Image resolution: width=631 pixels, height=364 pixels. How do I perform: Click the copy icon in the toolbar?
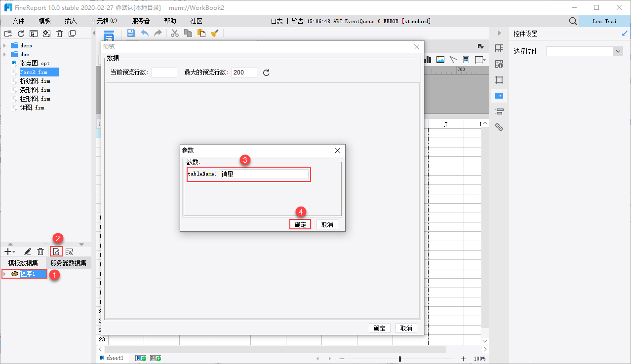point(188,33)
